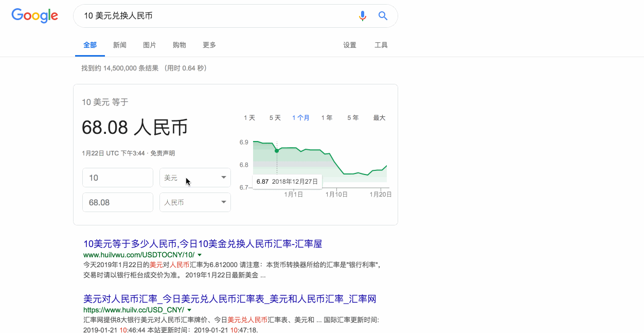The height and width of the screenshot is (333, 644).
Task: Click the Google logo
Action: (34, 16)
